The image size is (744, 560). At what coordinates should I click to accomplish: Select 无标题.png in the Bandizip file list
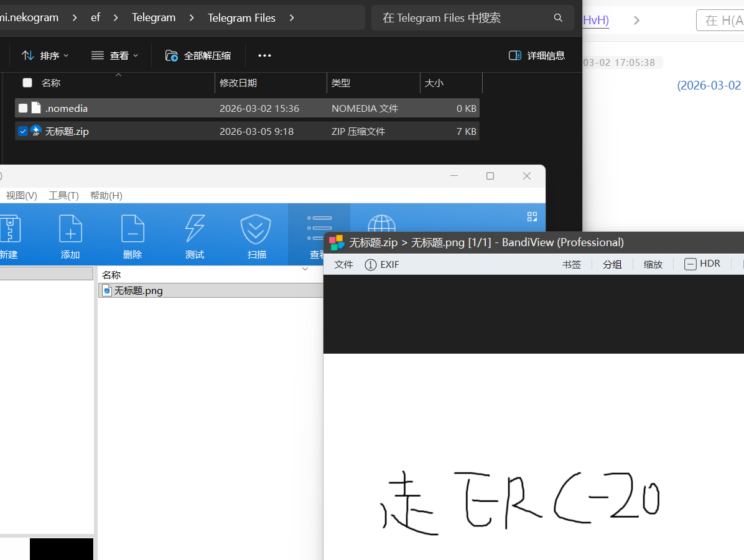click(211, 290)
